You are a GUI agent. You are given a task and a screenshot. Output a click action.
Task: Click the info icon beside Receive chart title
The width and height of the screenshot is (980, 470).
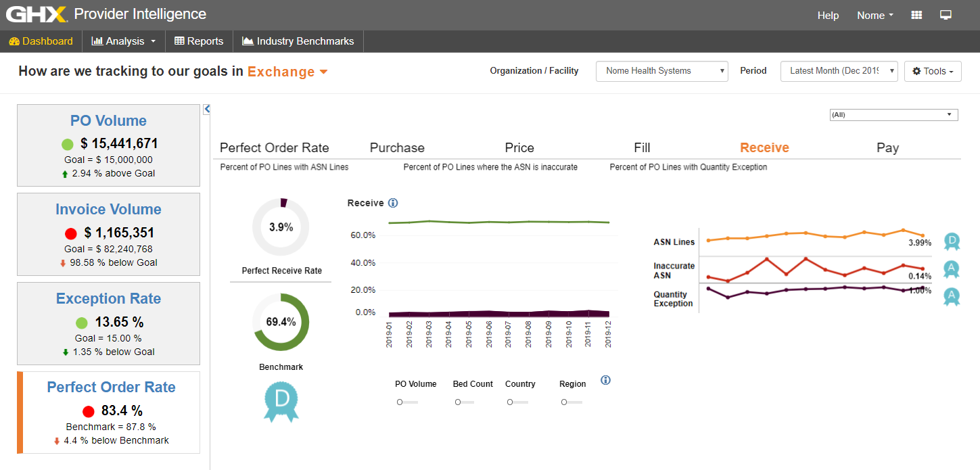393,203
